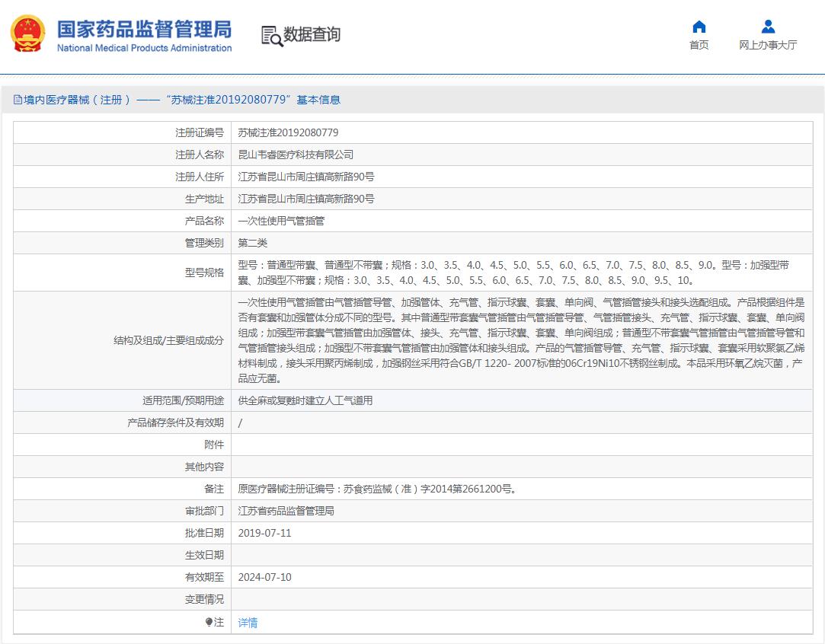Click the 首页 house icon
The image size is (825, 644).
coord(699,27)
